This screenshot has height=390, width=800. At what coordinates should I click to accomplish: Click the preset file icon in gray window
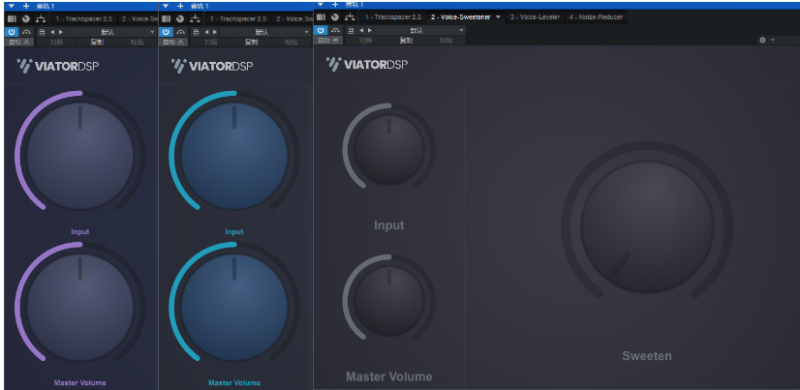click(x=351, y=31)
